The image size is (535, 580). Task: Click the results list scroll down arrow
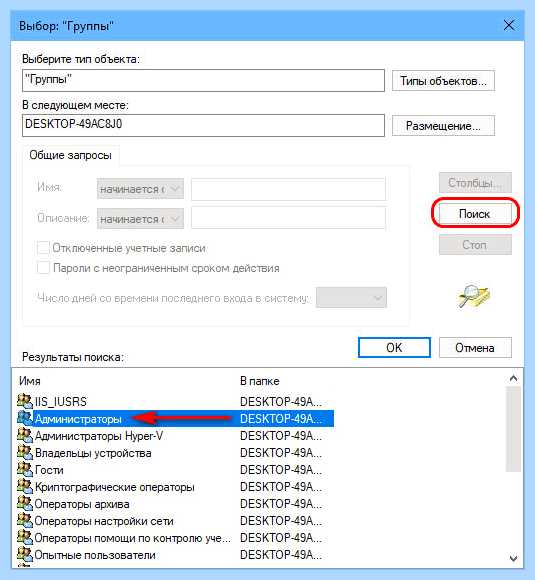[513, 558]
